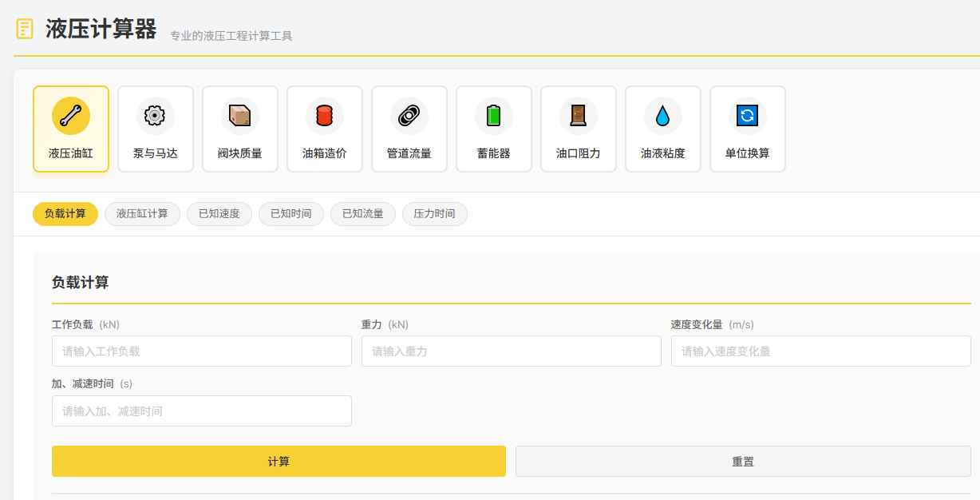Switch to the 已知速度 tab
This screenshot has width=980, height=500.
pyautogui.click(x=219, y=214)
